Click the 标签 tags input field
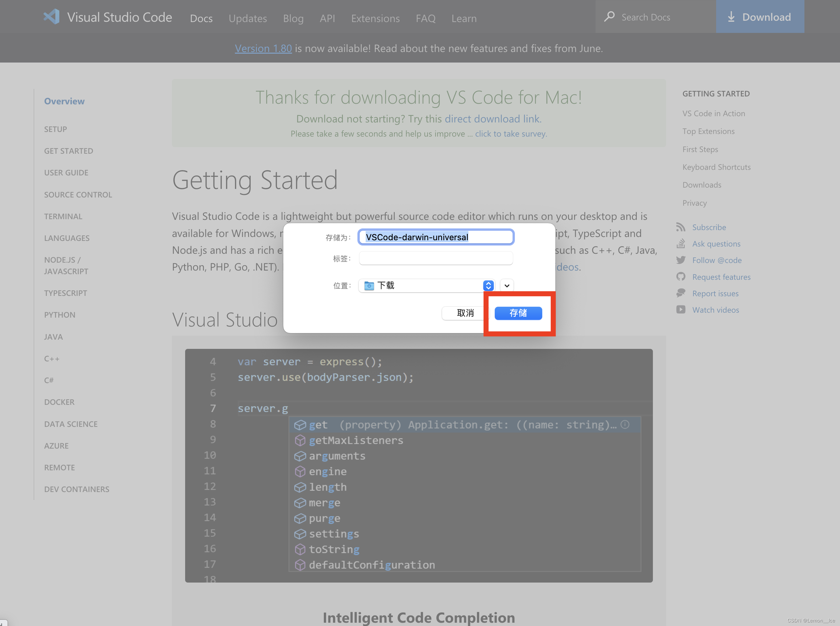 coord(436,258)
